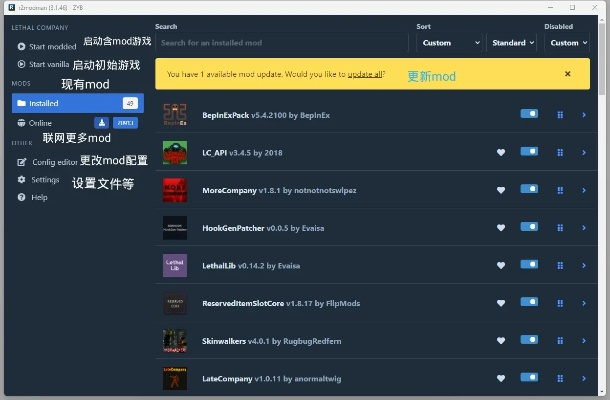
Task: Click the LethalLib mod thumbnail
Action: tap(175, 265)
